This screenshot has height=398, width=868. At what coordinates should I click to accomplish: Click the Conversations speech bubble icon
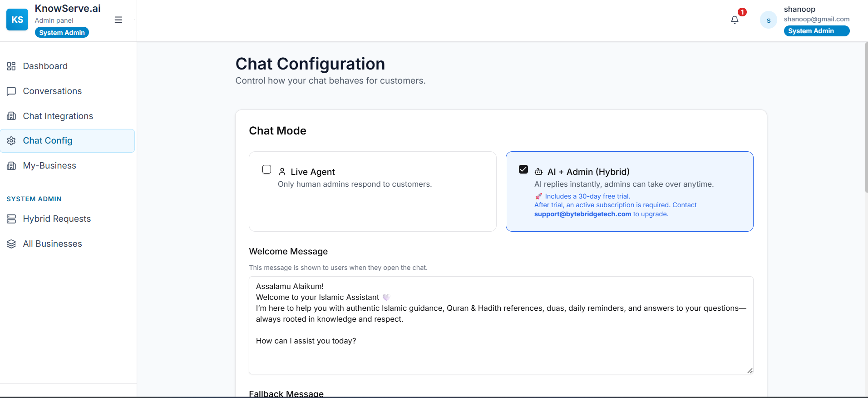(11, 91)
